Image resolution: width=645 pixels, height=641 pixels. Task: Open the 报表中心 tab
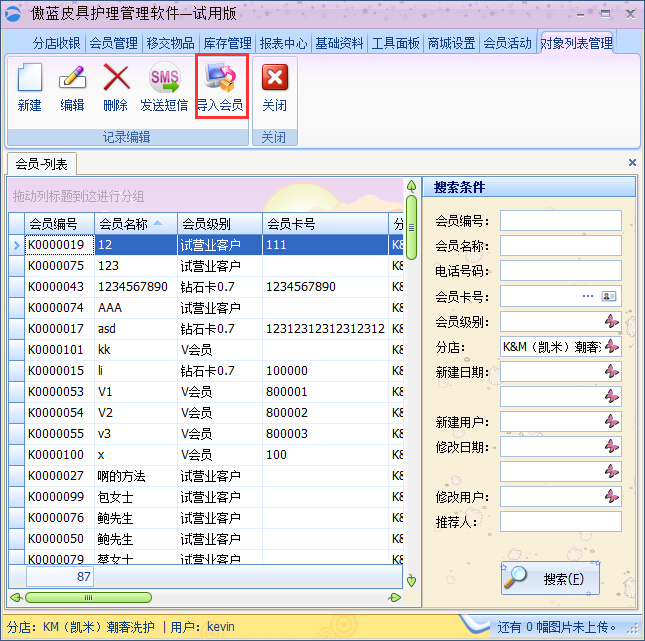(x=283, y=43)
